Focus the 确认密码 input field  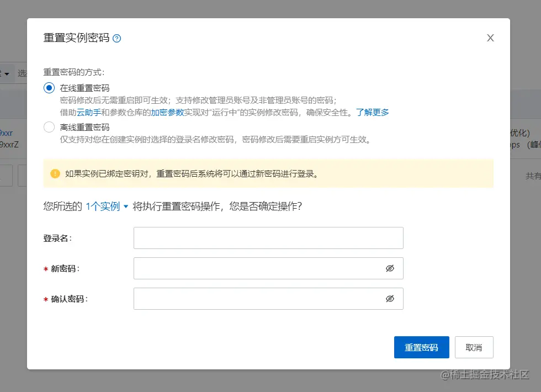coord(268,299)
